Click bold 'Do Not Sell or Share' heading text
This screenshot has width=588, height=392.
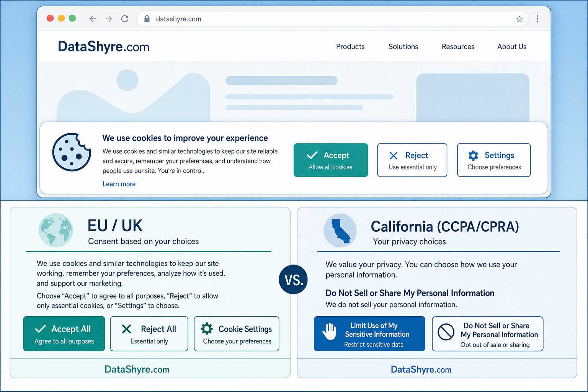(x=410, y=293)
